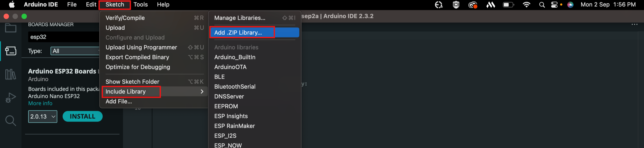
Task: Open the 2.0.13 version dropdown
Action: [43, 117]
